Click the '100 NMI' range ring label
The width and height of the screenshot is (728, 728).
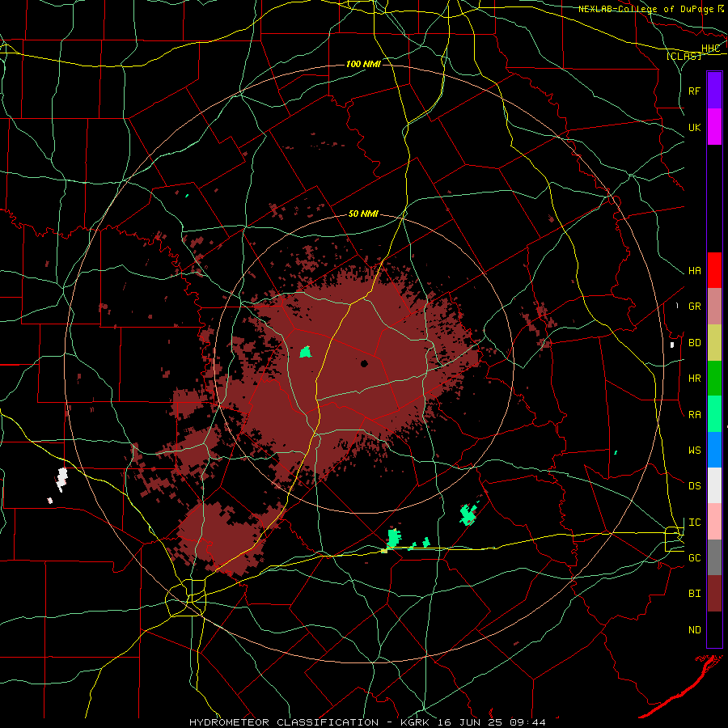(x=363, y=64)
